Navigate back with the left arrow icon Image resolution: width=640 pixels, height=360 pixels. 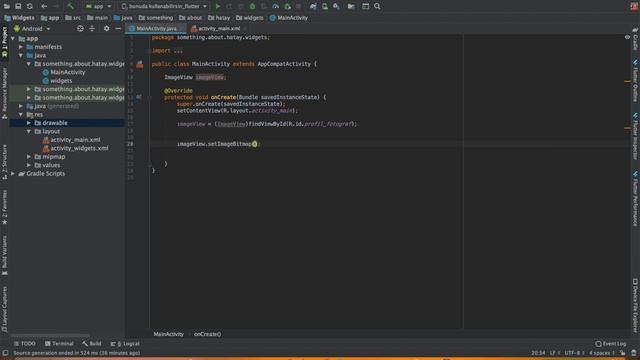(44, 6)
